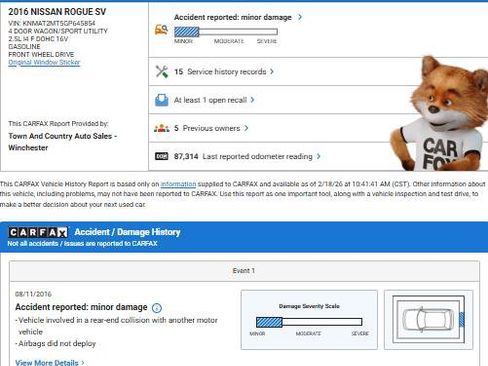Click the vehicle damage location diagram
This screenshot has height=366, width=488.
(x=428, y=320)
